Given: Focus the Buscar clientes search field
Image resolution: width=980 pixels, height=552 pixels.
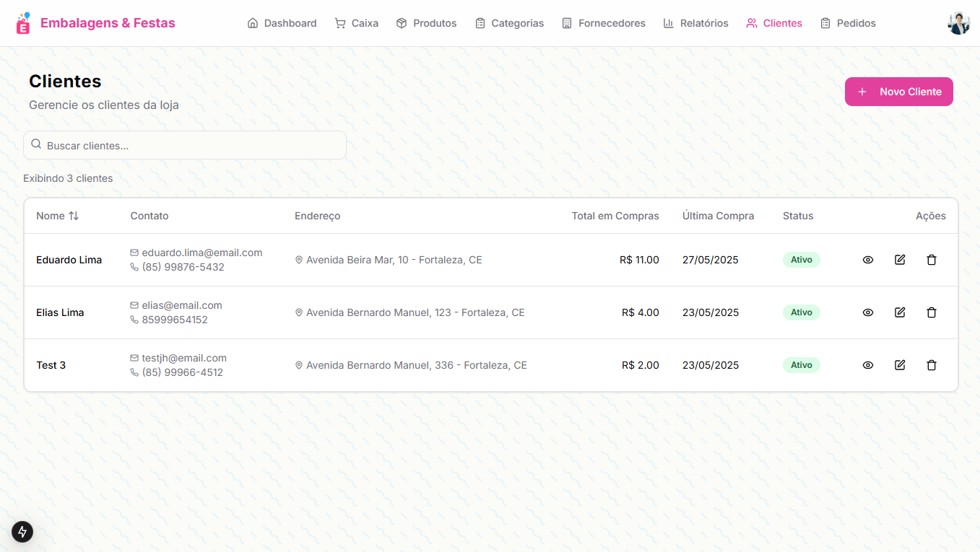Looking at the screenshot, I should (191, 145).
